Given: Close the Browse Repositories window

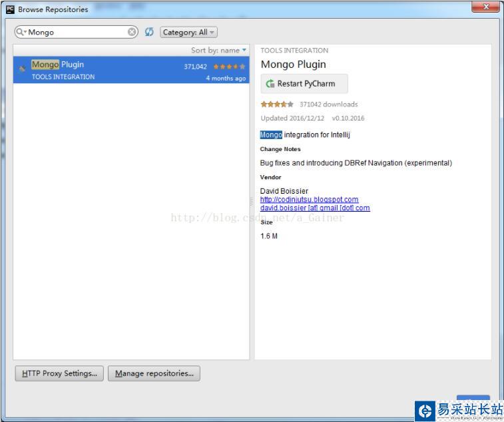Looking at the screenshot, I should [x=485, y=7].
